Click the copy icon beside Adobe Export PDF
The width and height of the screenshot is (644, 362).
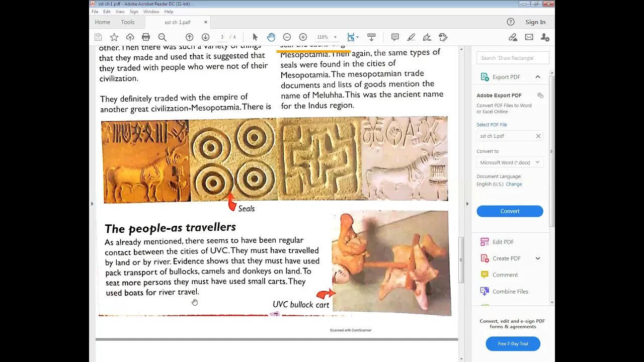pos(540,95)
